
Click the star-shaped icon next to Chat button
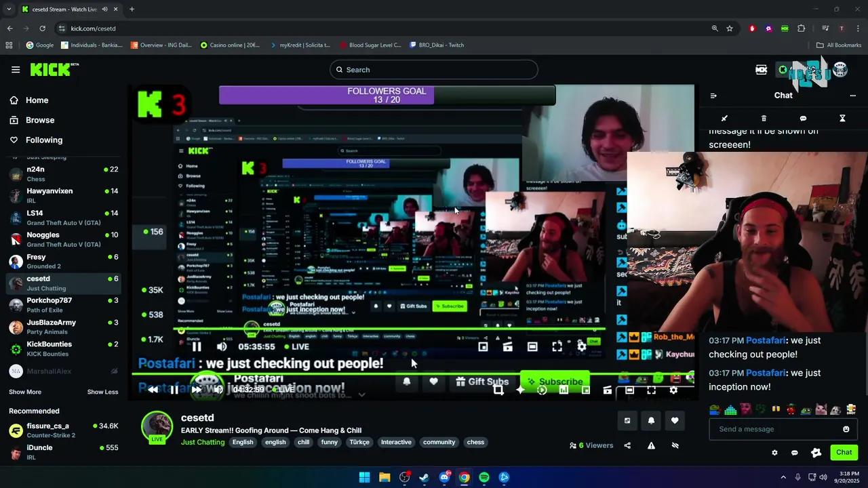pyautogui.click(x=816, y=453)
